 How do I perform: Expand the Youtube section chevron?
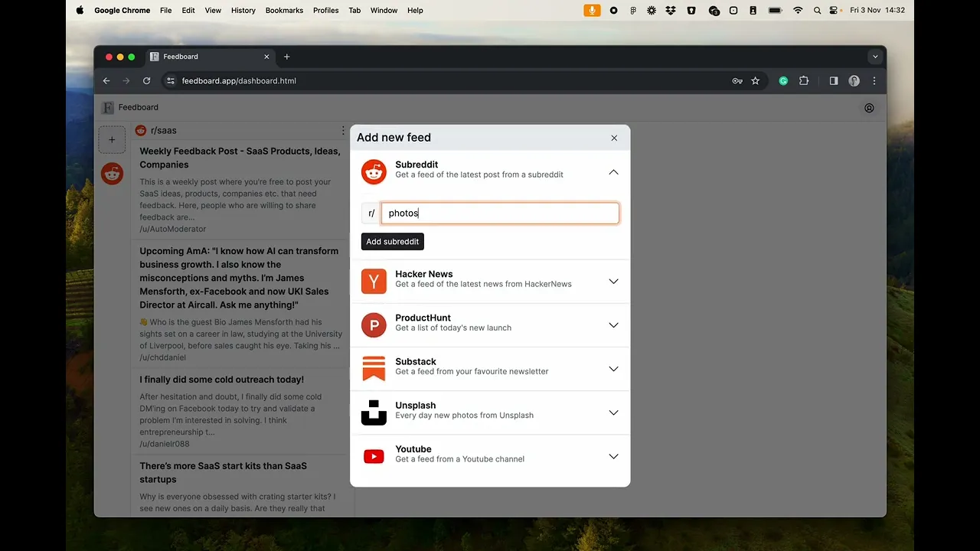613,457
